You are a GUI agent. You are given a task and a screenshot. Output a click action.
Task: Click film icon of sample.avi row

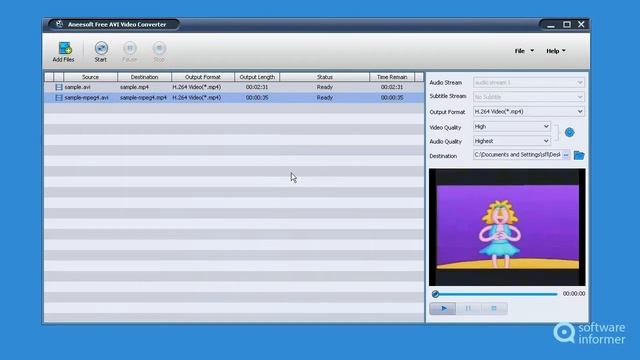(x=59, y=87)
